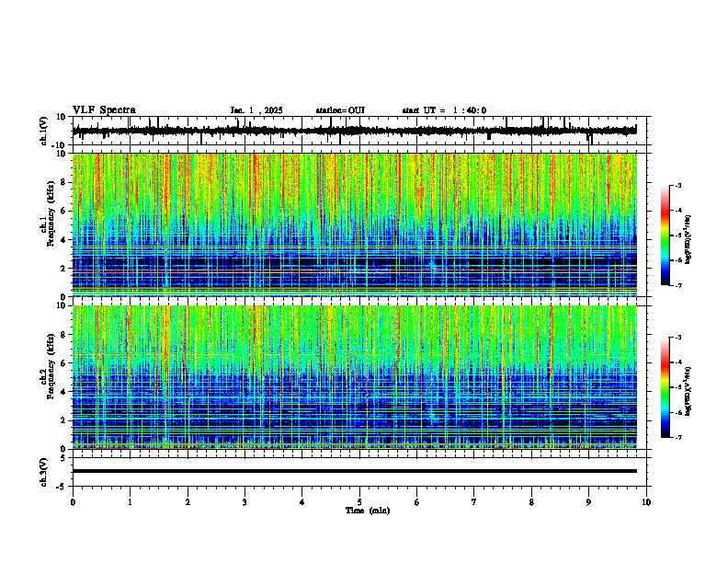Click time axis tick label "1"
This screenshot has width=728, height=563.
tap(130, 502)
